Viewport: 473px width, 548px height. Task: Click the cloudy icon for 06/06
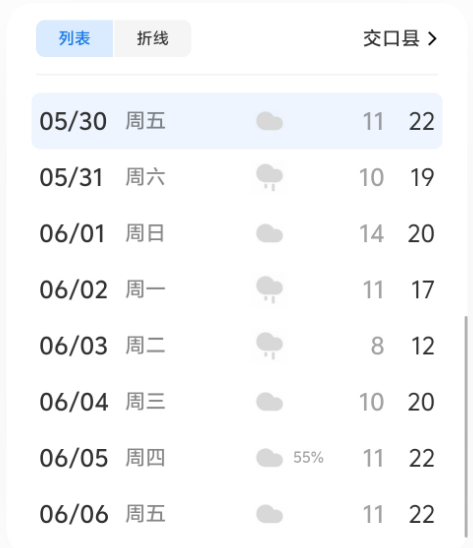point(269,514)
